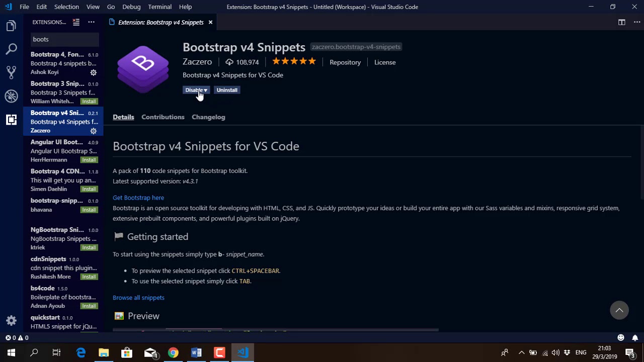Click the install count 108,974
The width and height of the screenshot is (644, 362).
click(242, 62)
